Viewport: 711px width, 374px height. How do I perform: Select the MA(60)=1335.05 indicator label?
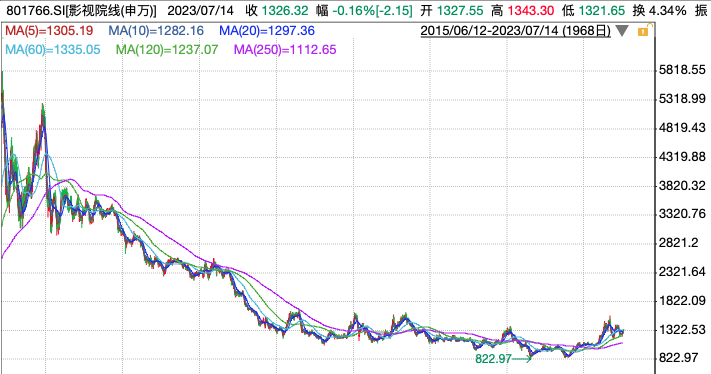pos(53,49)
